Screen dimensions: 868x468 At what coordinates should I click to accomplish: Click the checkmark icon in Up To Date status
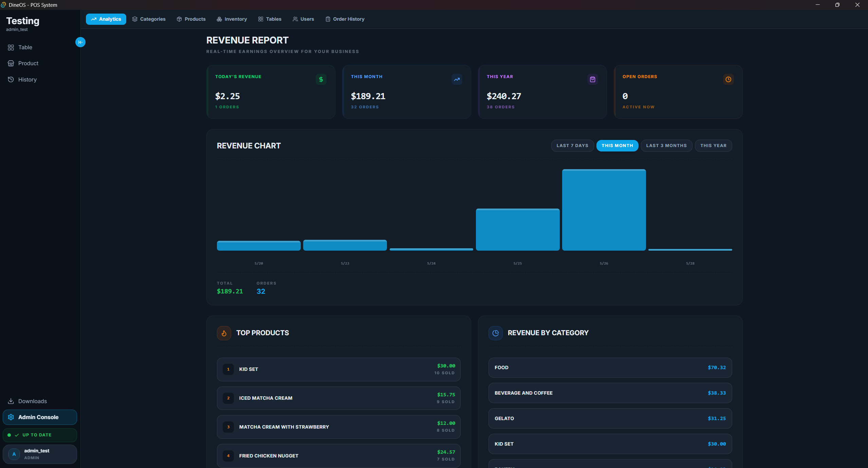[x=17, y=435]
